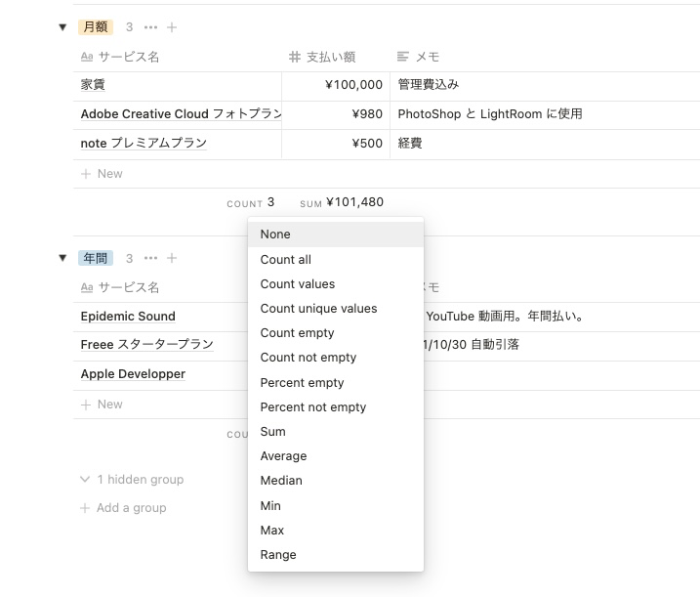700x597 pixels.
Task: Open the COUNT 3 calculation in 月額 group
Action: 251,203
